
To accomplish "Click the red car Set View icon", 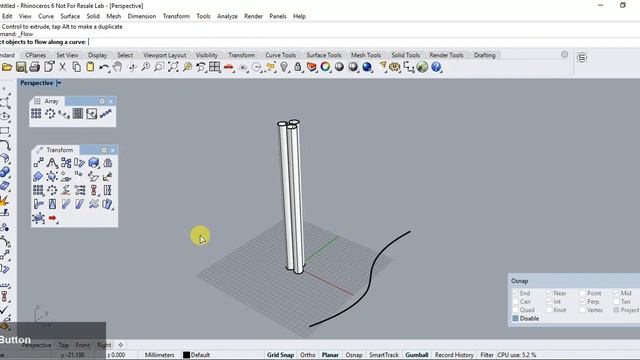I will click(x=229, y=67).
